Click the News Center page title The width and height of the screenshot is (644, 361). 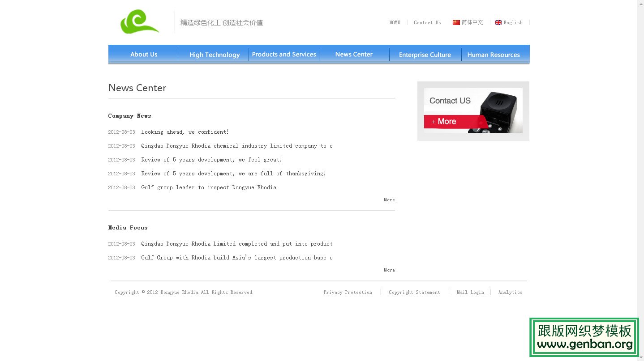tap(137, 88)
